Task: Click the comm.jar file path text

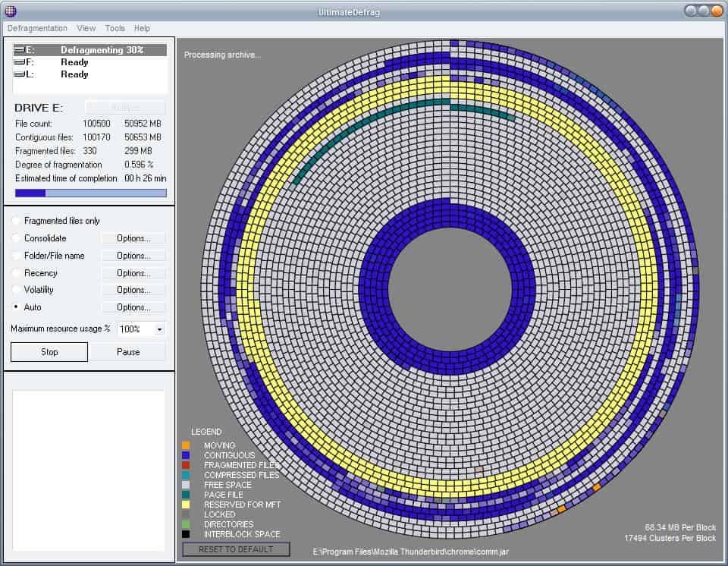Action: click(x=411, y=552)
